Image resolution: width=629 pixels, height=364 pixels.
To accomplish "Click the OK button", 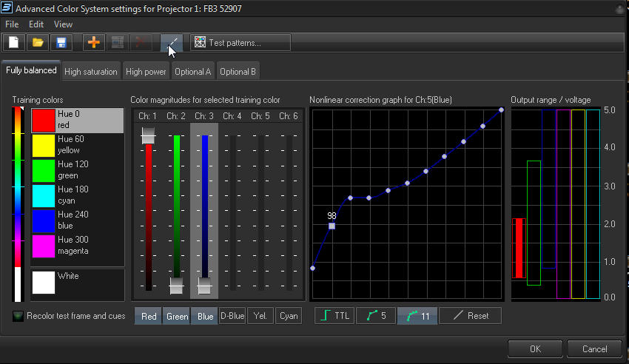I will pos(534,348).
